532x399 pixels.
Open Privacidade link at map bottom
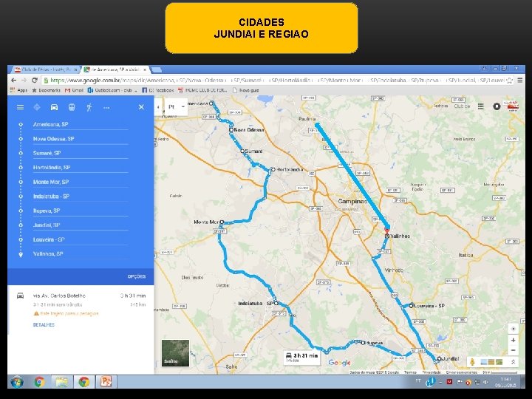tap(432, 372)
